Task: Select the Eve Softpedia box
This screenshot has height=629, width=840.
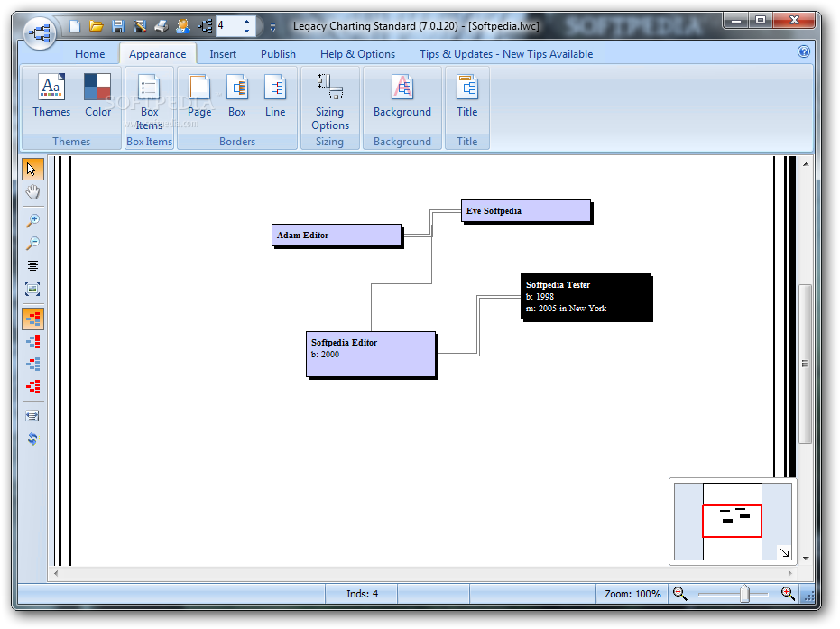Action: [526, 211]
